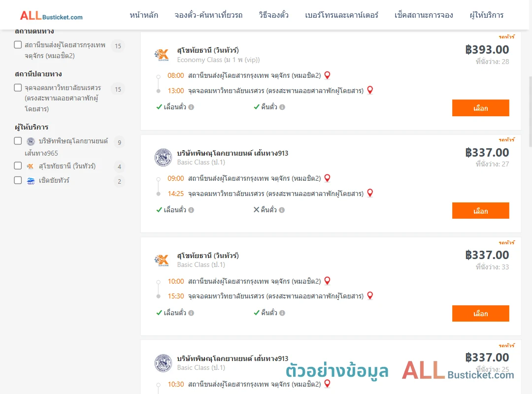The image size is (532, 394).
Task: Click the page vertical scrollbar
Action: click(x=530, y=111)
